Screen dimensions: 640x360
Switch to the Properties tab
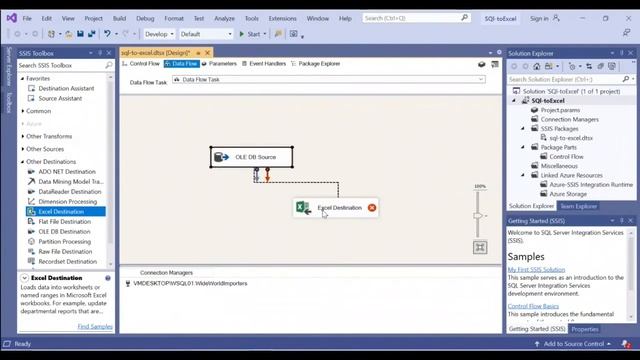click(x=585, y=329)
